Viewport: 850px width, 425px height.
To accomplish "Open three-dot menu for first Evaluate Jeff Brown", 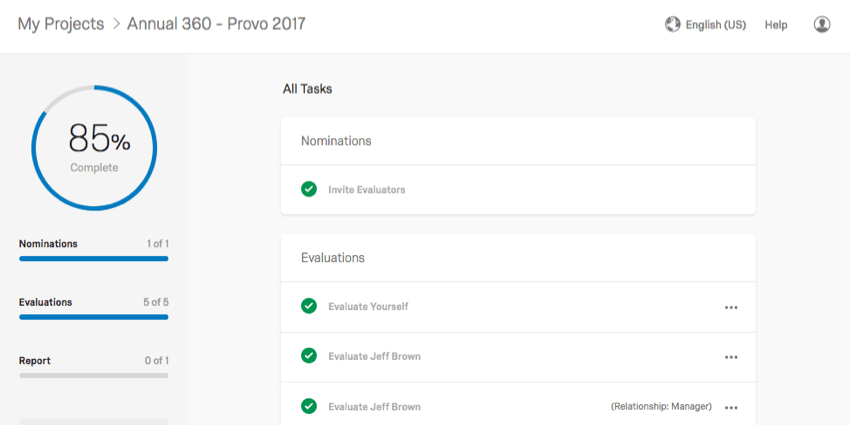I will pos(731,357).
